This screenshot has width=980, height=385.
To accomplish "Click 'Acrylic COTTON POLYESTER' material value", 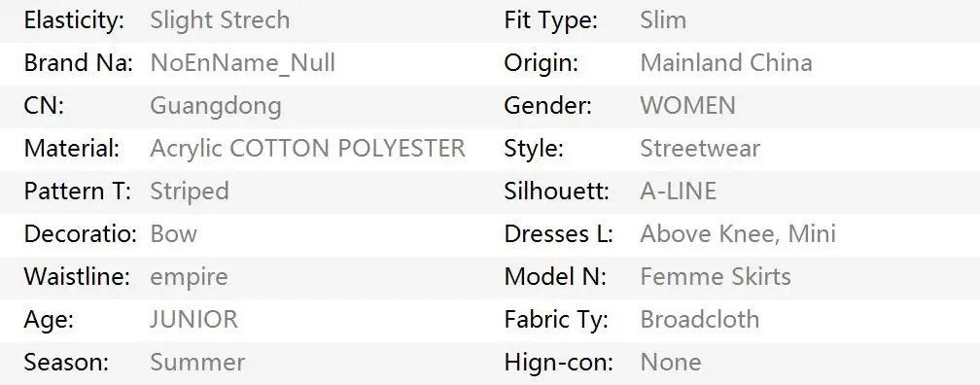I will [307, 149].
